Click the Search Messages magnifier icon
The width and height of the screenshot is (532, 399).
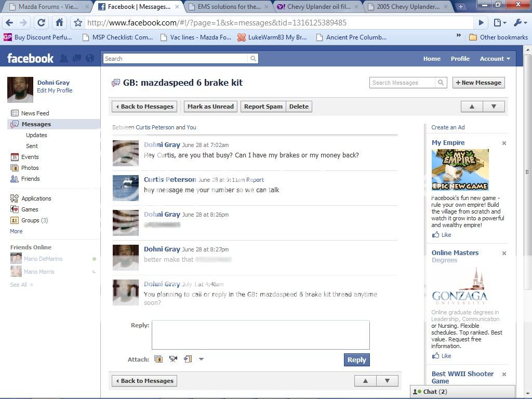click(x=441, y=83)
